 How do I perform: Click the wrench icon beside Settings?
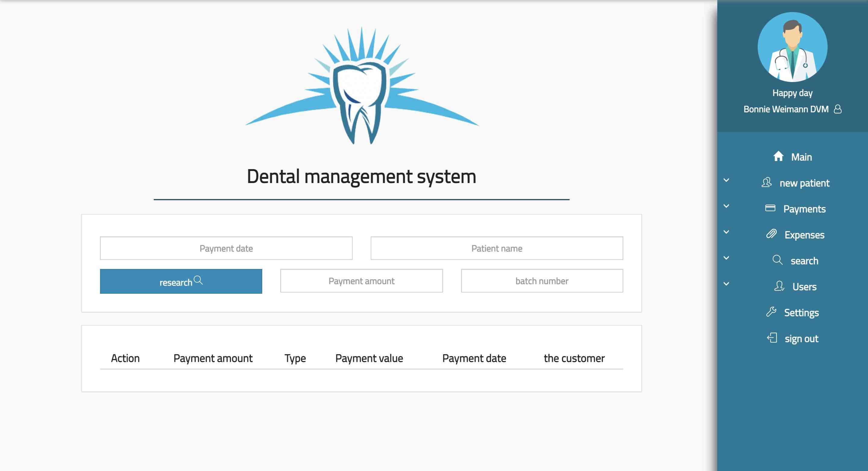[x=771, y=312]
